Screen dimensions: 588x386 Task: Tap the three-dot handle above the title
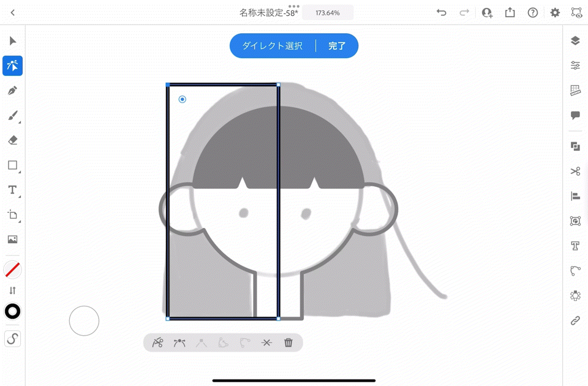293,6
